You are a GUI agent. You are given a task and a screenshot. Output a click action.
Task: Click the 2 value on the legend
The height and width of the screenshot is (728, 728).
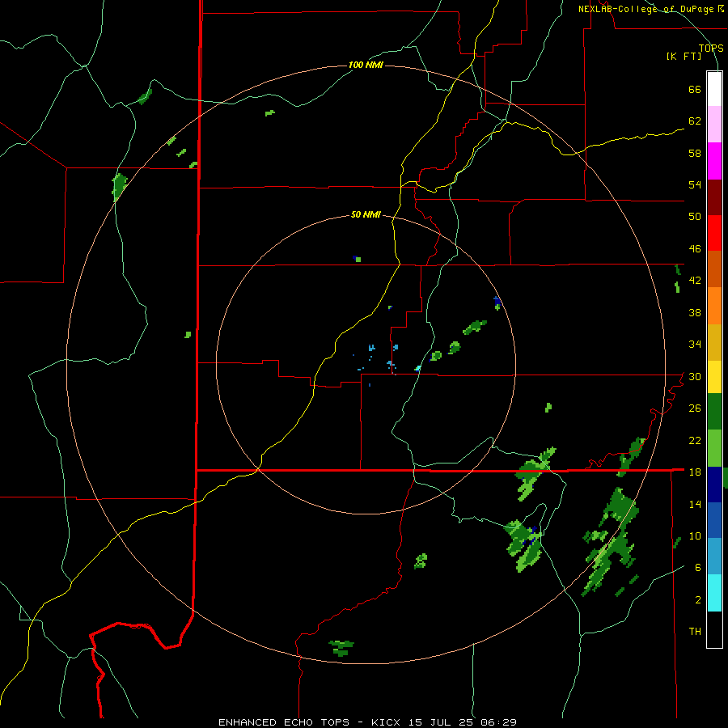(698, 600)
